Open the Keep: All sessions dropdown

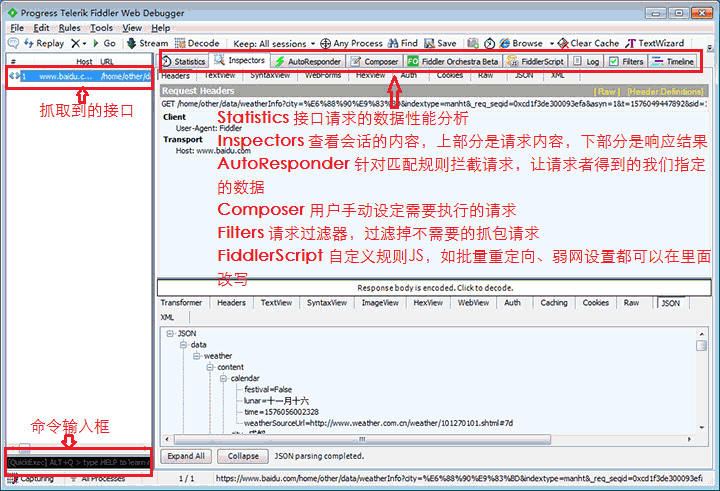[274, 44]
